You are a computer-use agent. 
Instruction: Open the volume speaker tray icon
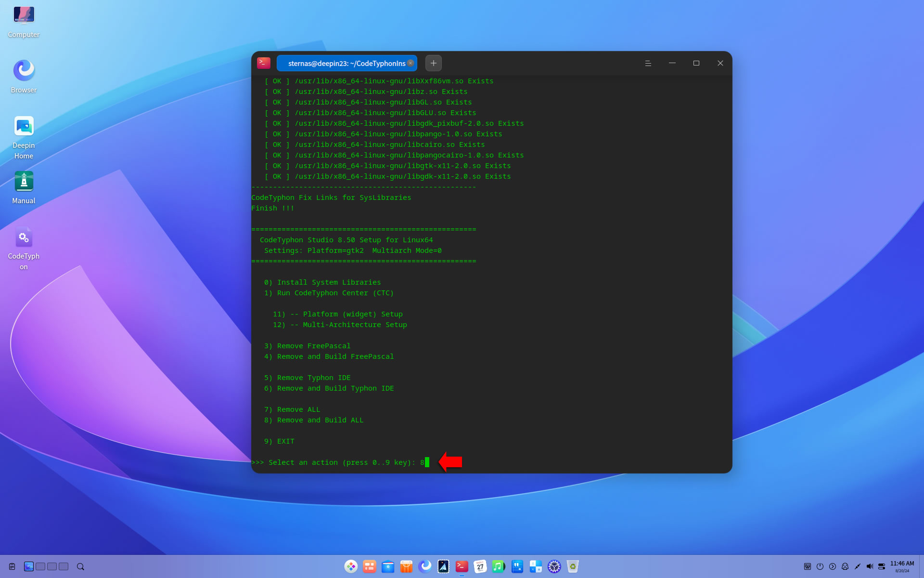point(870,566)
